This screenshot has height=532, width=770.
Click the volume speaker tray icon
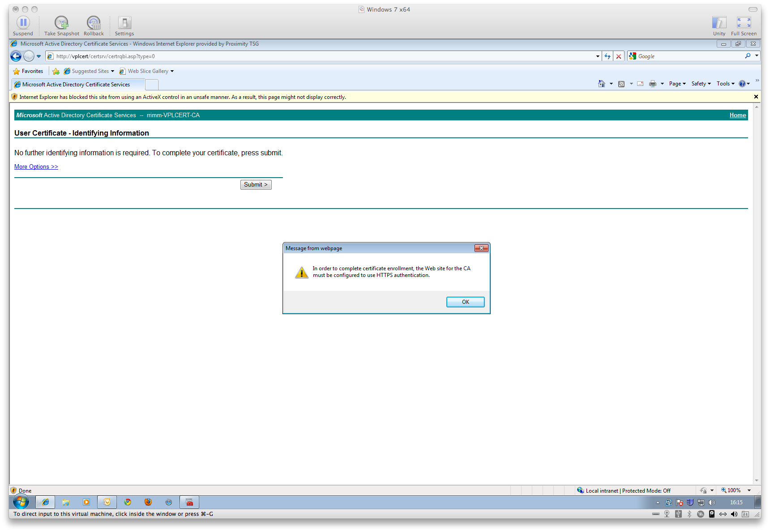[x=712, y=502]
